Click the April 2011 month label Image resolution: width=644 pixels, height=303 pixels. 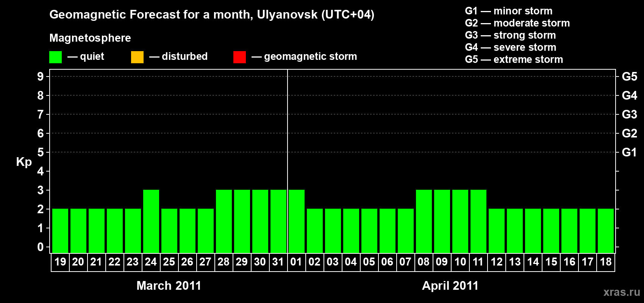tap(450, 286)
